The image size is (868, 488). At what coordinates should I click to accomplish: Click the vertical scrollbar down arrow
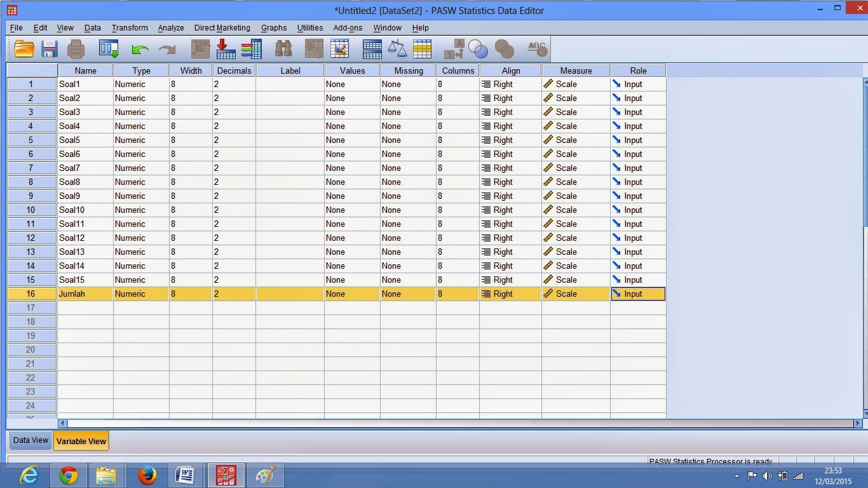coord(865,414)
